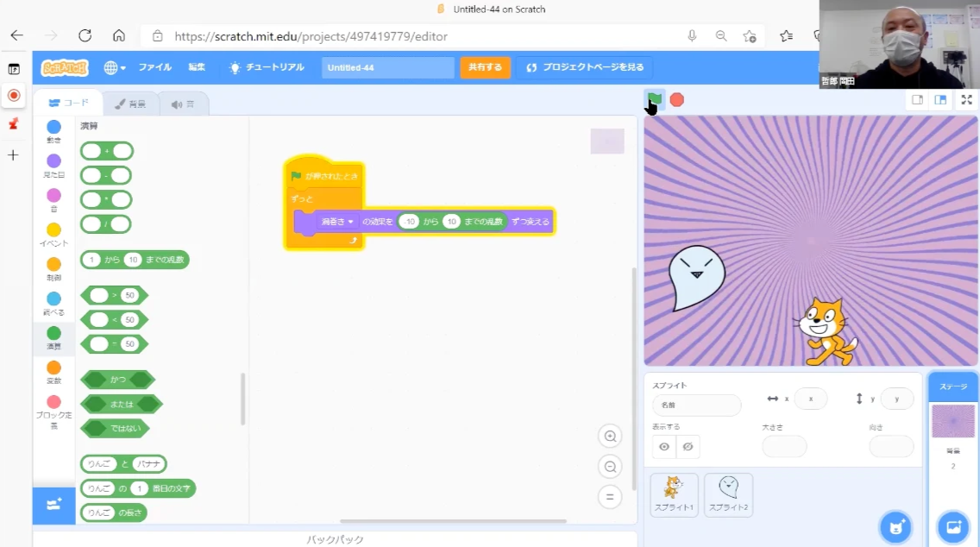Click the 向き direction field

coord(891,446)
